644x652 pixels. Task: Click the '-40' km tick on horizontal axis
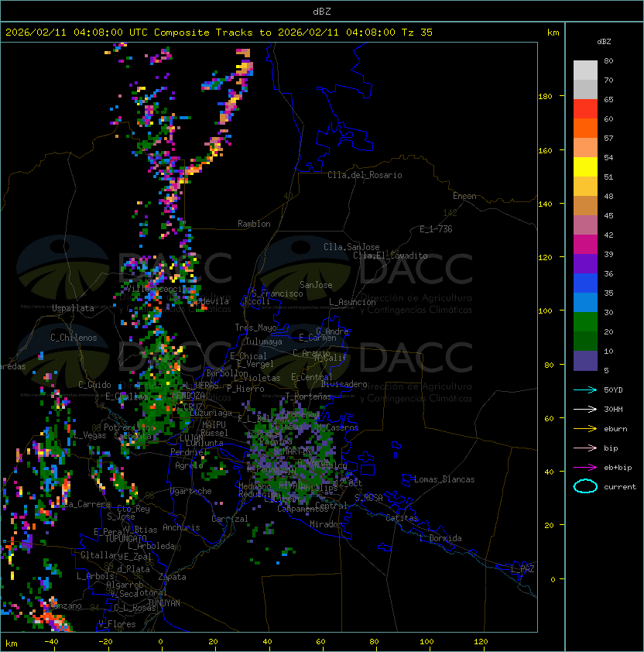click(x=51, y=642)
